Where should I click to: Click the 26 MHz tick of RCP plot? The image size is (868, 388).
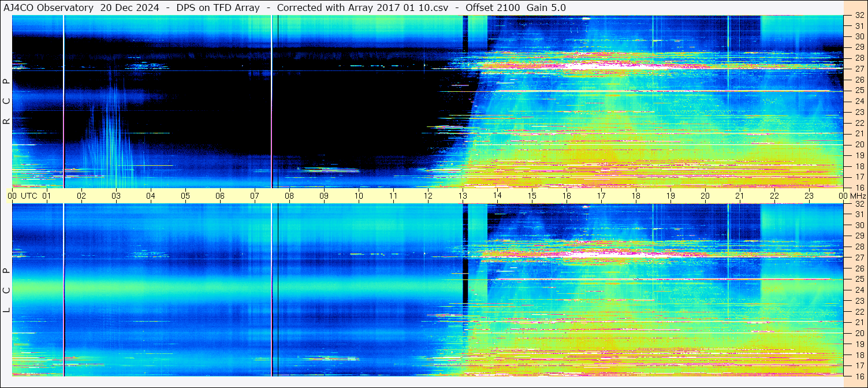[859, 80]
